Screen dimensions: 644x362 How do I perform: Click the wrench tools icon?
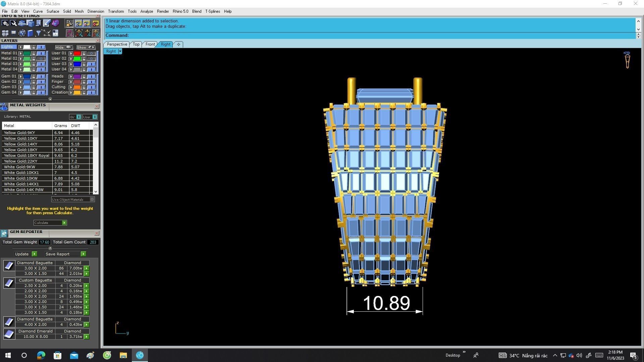(14, 23)
